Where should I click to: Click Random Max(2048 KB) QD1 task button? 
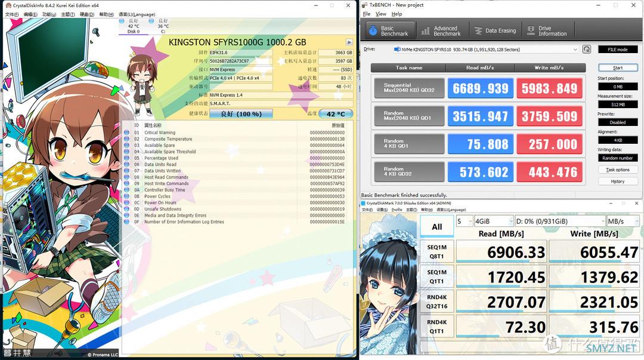(409, 116)
